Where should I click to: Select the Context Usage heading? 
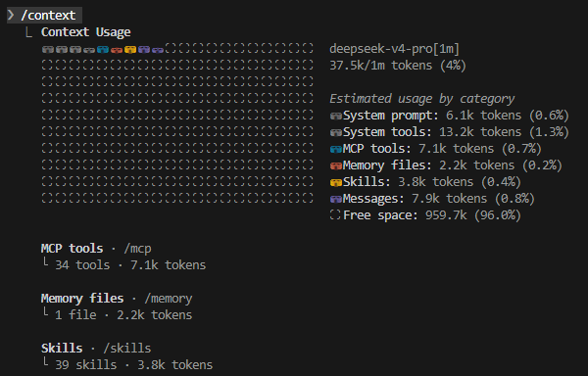click(86, 32)
